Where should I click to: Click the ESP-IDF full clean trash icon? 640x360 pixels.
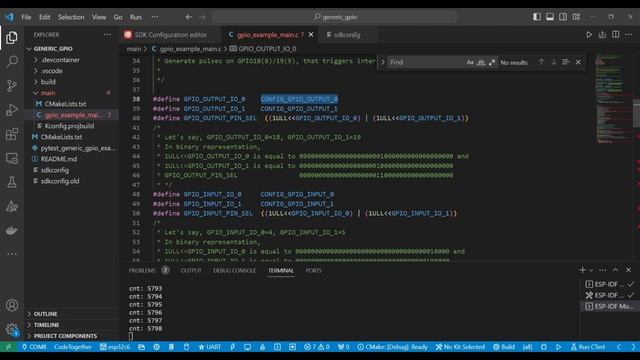tap(171, 347)
